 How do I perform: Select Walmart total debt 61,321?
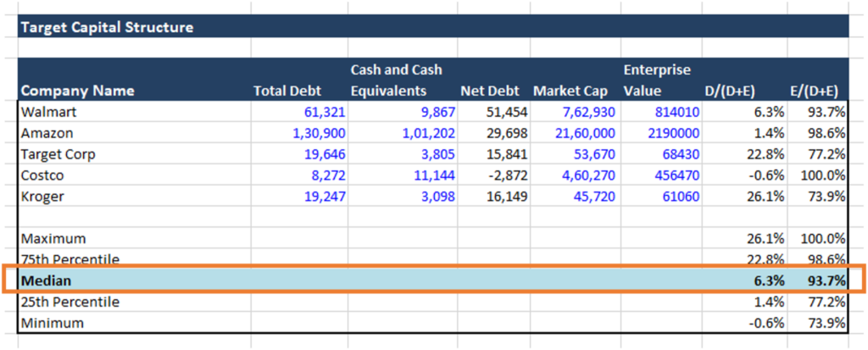[325, 113]
